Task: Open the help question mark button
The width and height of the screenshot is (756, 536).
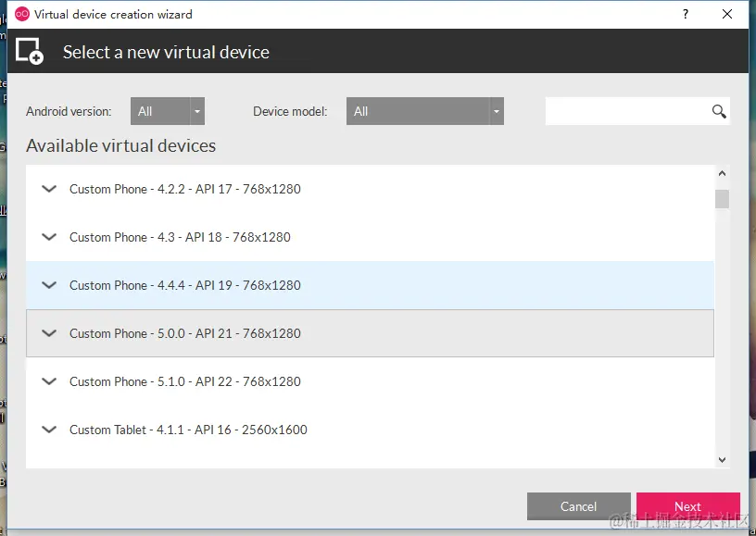Action: (x=686, y=14)
